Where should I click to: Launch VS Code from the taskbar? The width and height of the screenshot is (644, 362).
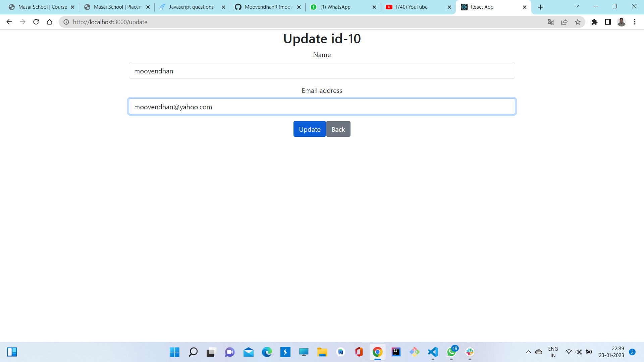pyautogui.click(x=432, y=352)
